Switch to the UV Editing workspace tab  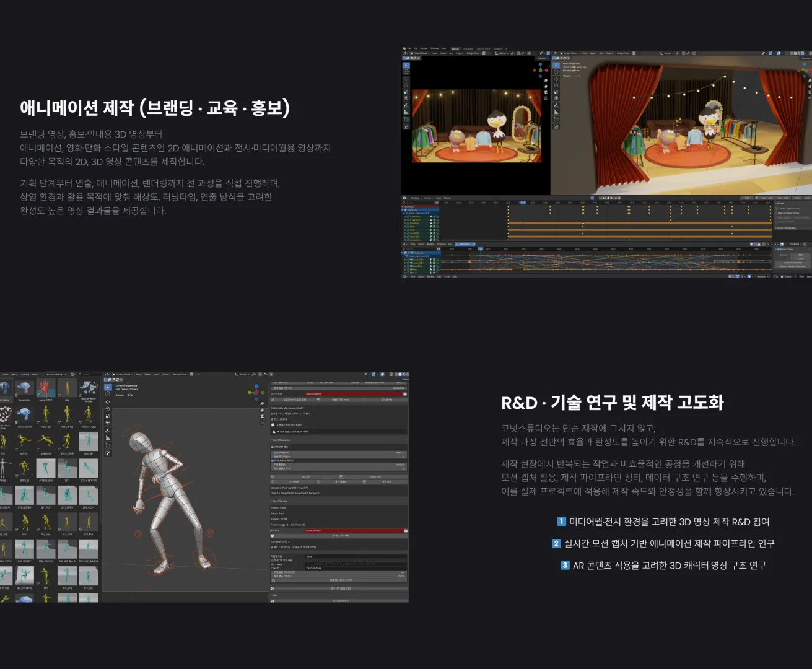pos(468,49)
